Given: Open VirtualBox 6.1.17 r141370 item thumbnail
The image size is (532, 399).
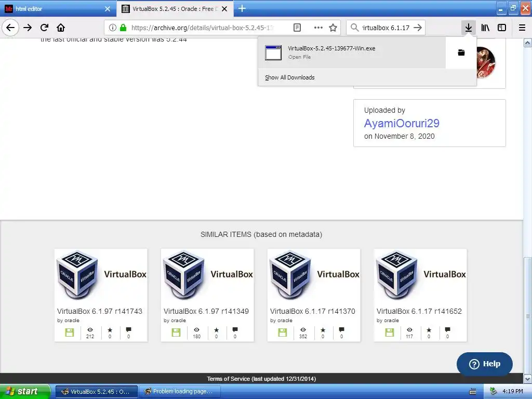Looking at the screenshot, I should (x=314, y=275).
